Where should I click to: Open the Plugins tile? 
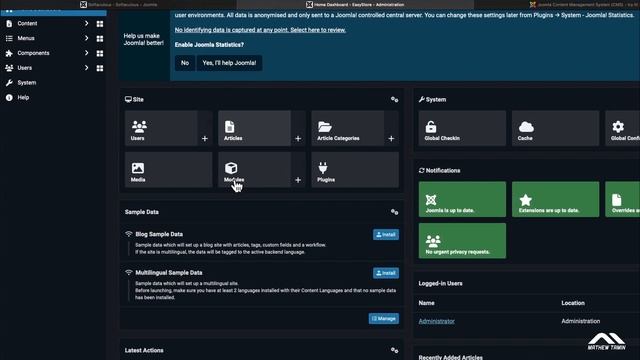355,170
